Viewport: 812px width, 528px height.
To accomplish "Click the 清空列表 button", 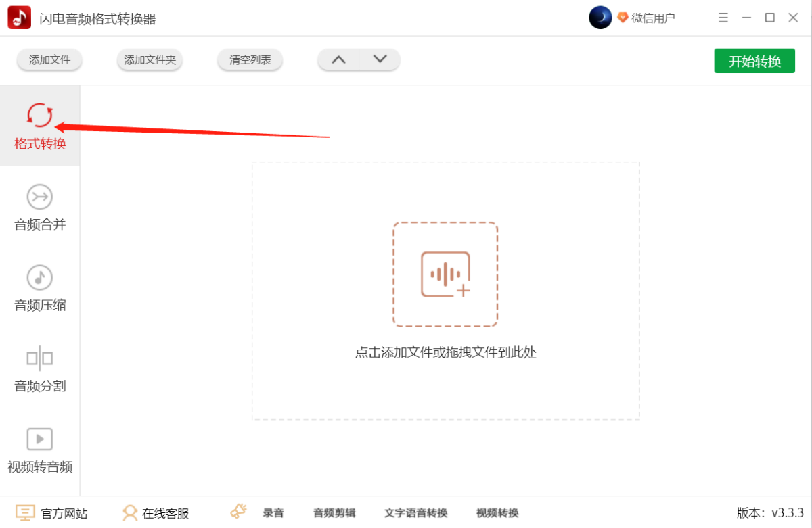I will pyautogui.click(x=250, y=59).
